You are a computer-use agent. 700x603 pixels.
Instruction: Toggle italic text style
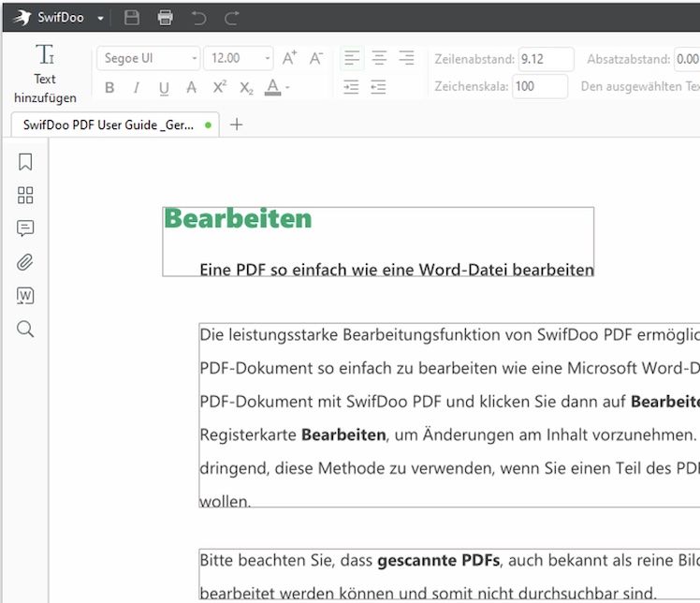coord(137,88)
